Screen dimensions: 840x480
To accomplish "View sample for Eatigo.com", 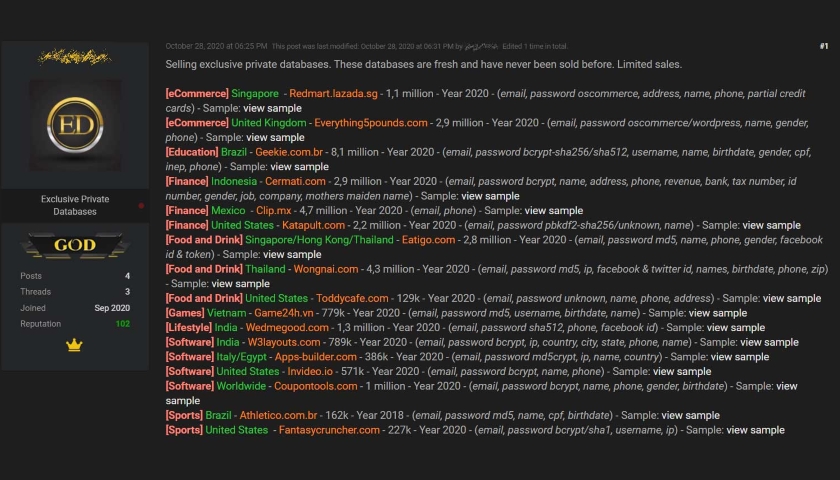I will pyautogui.click(x=292, y=254).
